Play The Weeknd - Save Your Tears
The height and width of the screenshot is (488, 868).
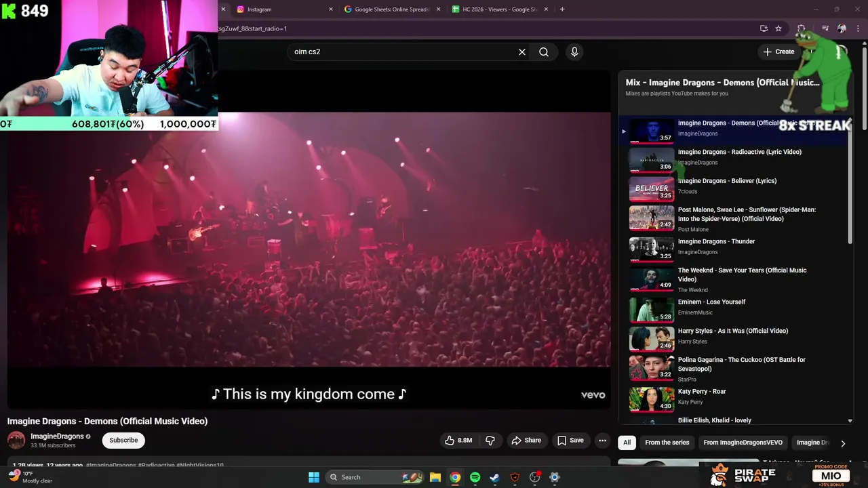pos(743,274)
